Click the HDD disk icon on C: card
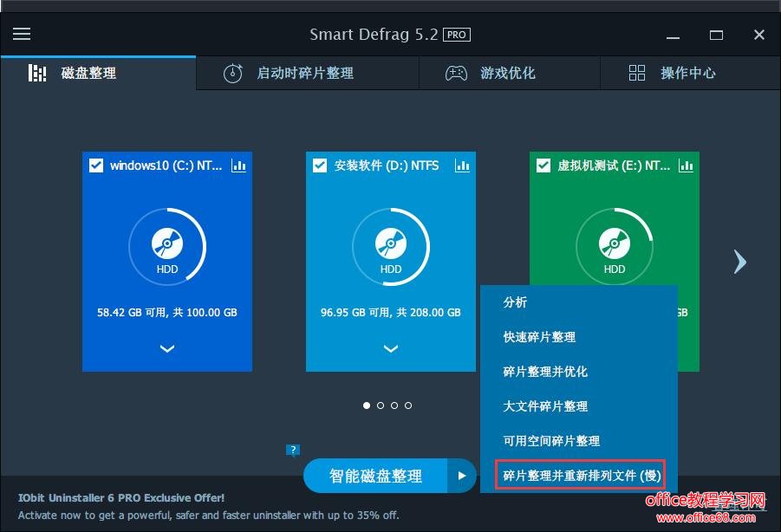The height and width of the screenshot is (532, 781). click(167, 243)
